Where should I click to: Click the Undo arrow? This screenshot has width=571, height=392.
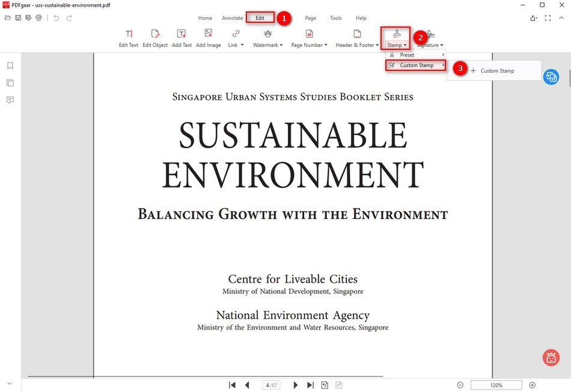(x=55, y=17)
